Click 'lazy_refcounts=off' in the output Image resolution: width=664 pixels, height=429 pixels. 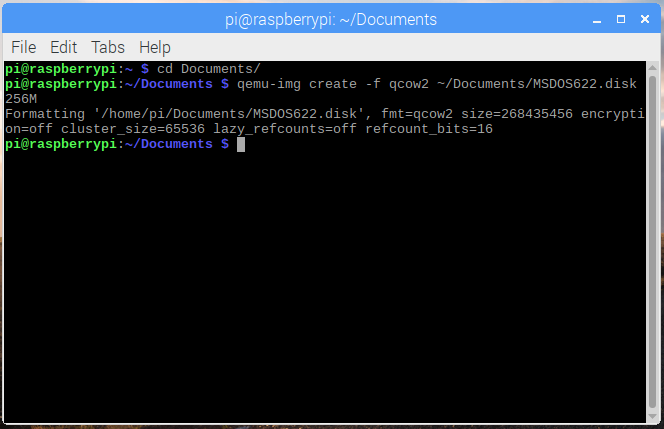pyautogui.click(x=285, y=129)
